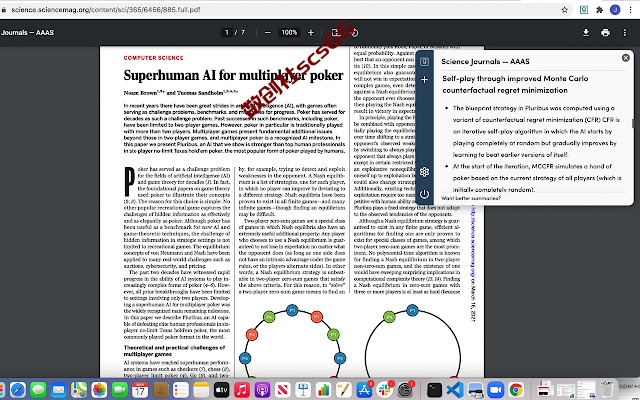Open Calendar from the dock
This screenshot has height=400, width=640.
pyautogui.click(x=140, y=390)
